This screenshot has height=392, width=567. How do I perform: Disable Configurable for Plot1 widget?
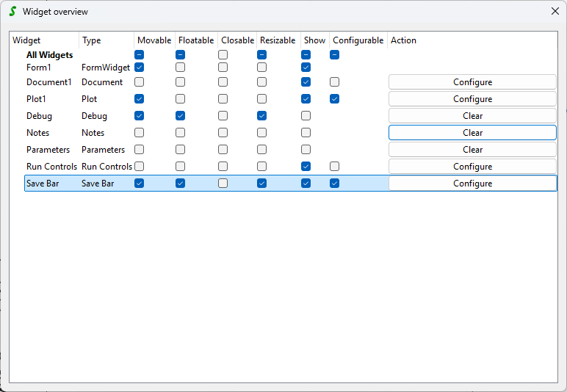(335, 99)
